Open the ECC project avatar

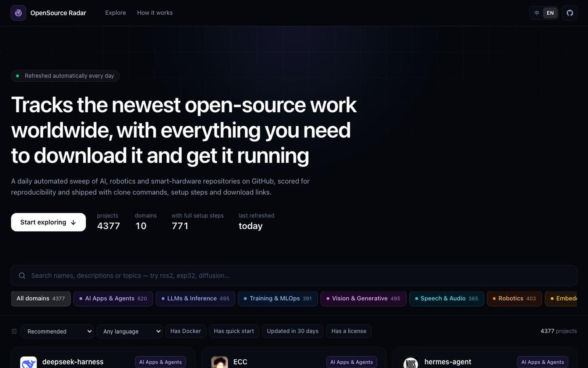tap(220, 363)
